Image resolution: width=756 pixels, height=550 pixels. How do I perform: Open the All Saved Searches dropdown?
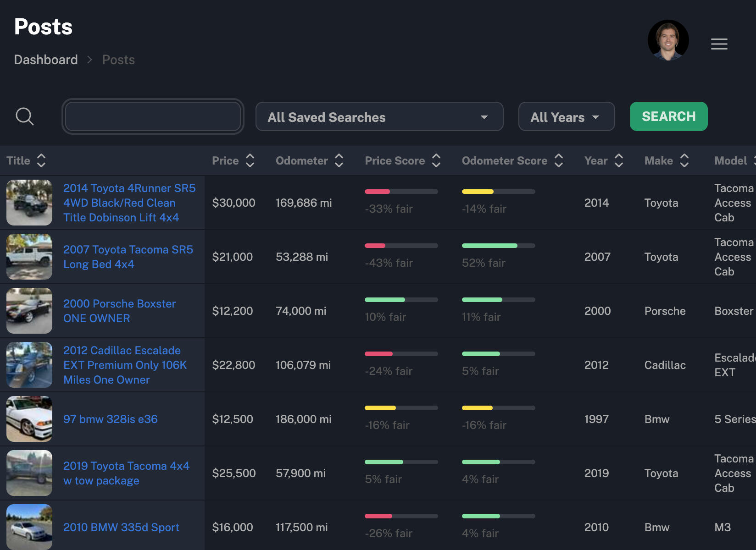[379, 117]
